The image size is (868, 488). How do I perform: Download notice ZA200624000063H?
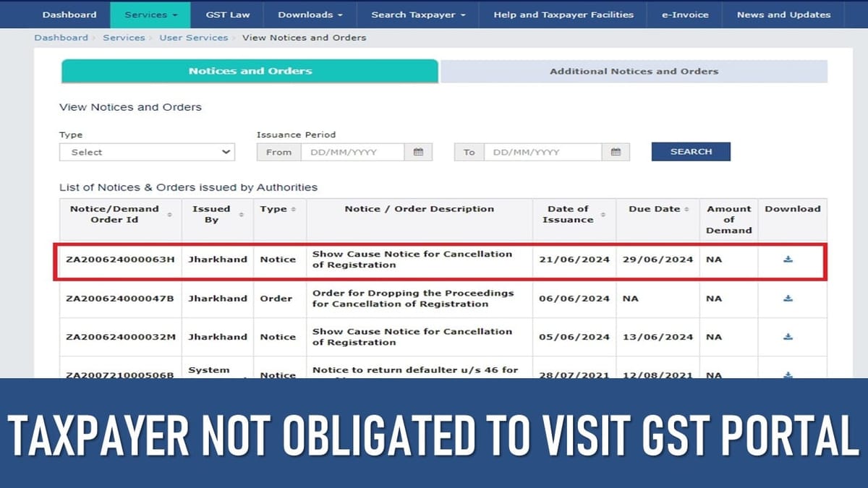(789, 260)
